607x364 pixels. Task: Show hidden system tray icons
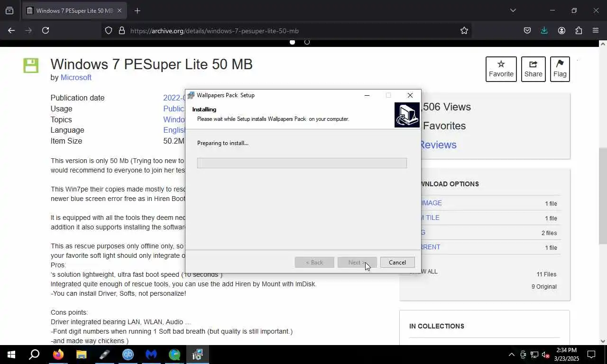click(x=511, y=355)
